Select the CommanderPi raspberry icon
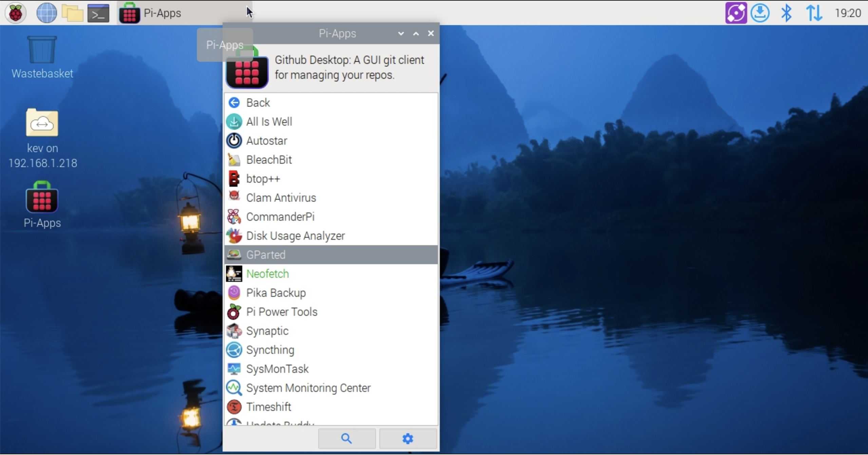 click(x=234, y=217)
